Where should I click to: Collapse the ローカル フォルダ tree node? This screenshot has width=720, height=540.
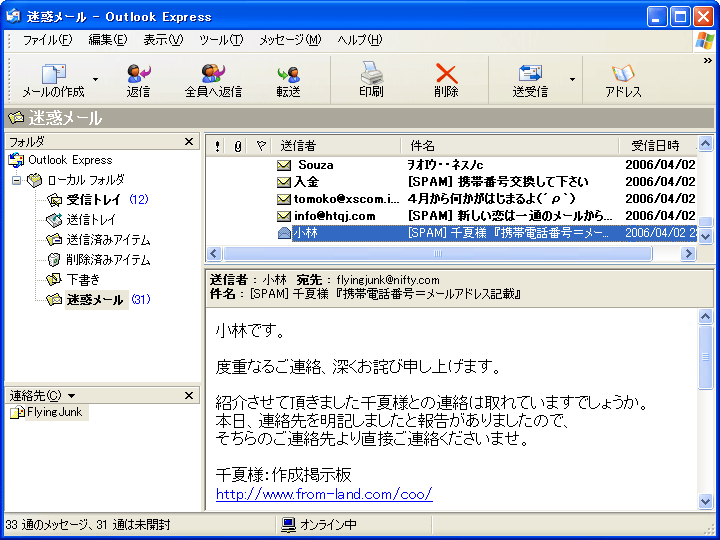click(17, 180)
